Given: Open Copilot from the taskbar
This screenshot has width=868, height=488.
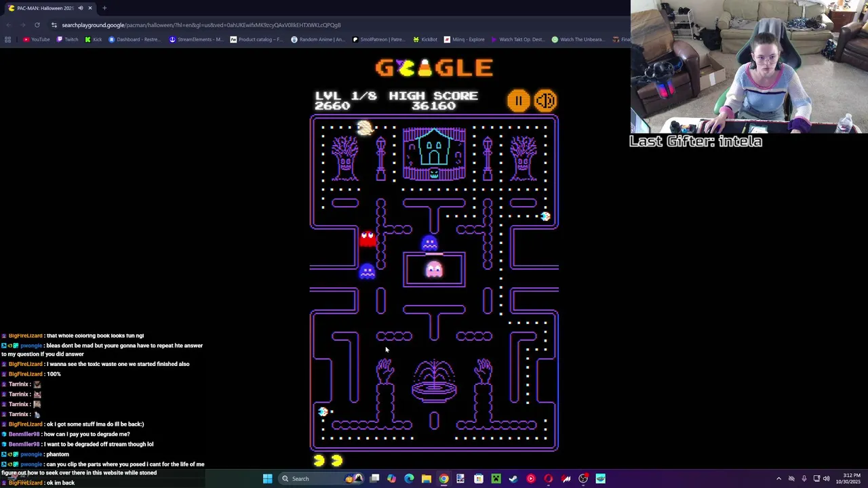Looking at the screenshot, I should (392, 479).
